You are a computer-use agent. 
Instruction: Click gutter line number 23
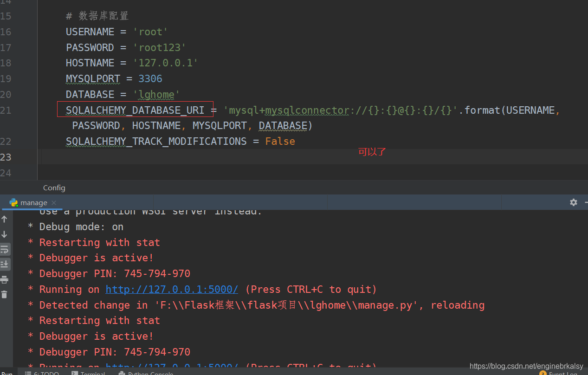coord(6,157)
